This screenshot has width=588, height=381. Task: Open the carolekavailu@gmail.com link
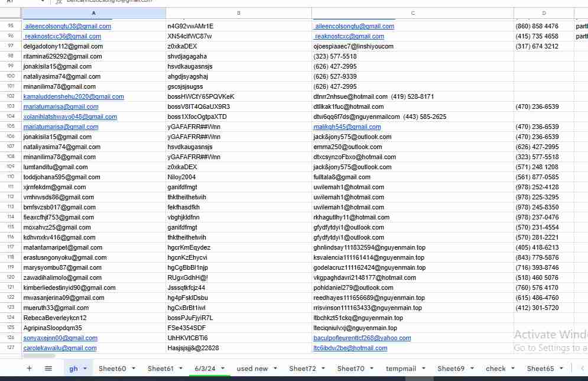click(60, 348)
